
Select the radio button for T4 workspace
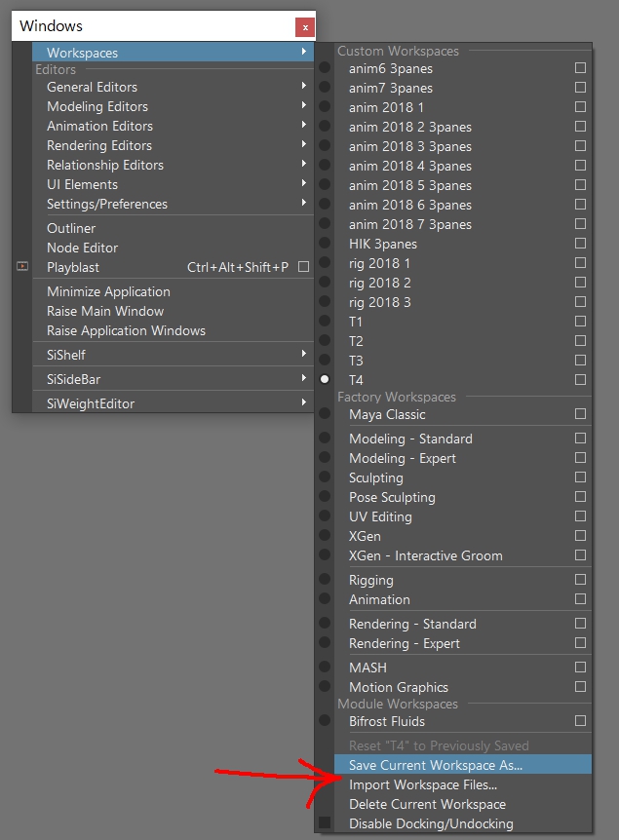(x=325, y=379)
